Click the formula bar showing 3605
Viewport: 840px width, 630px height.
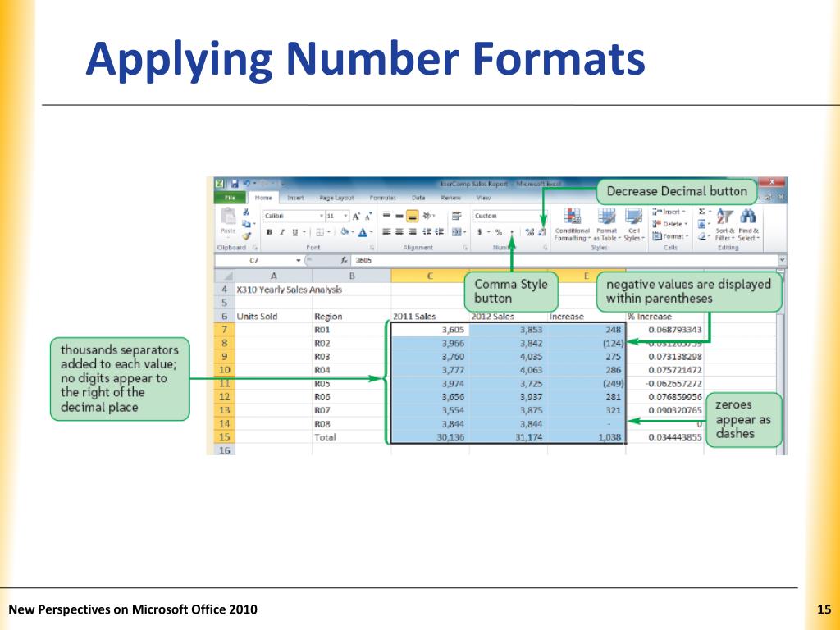tap(564, 260)
